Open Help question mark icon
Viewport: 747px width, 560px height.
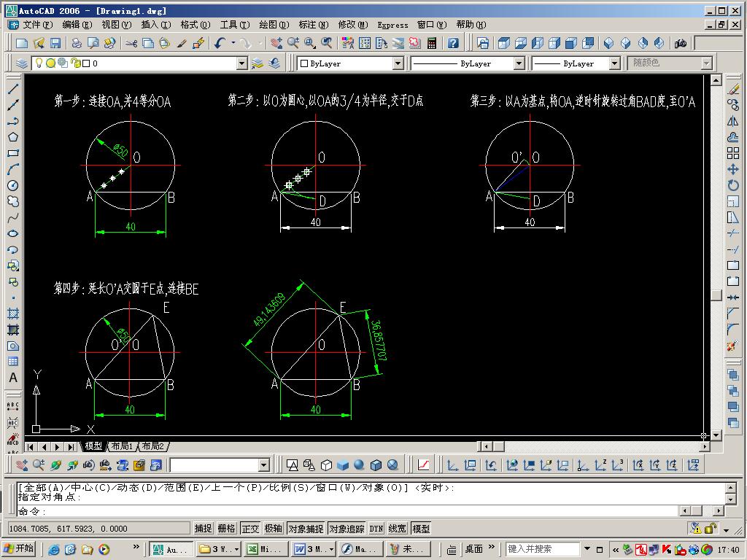tap(453, 43)
